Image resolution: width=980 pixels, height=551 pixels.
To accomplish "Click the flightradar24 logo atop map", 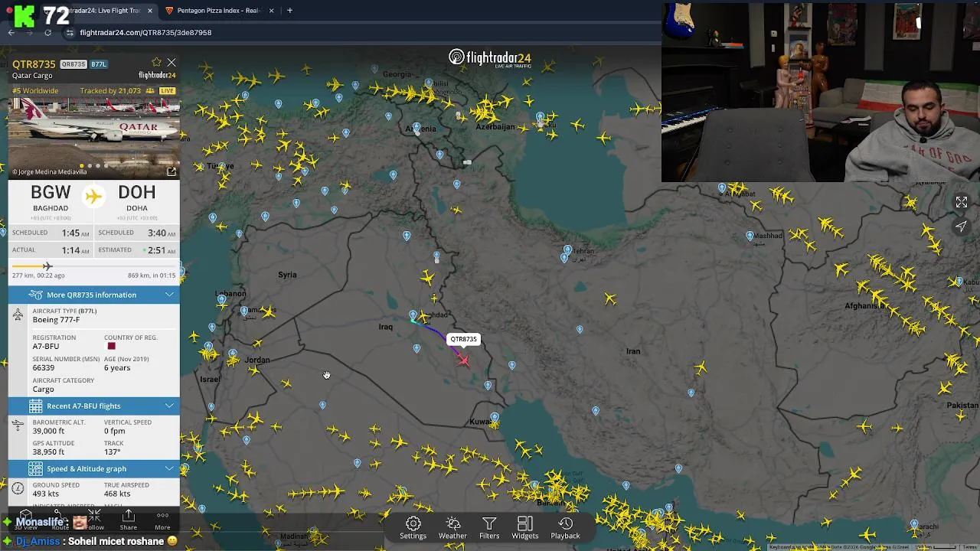I will click(x=490, y=58).
